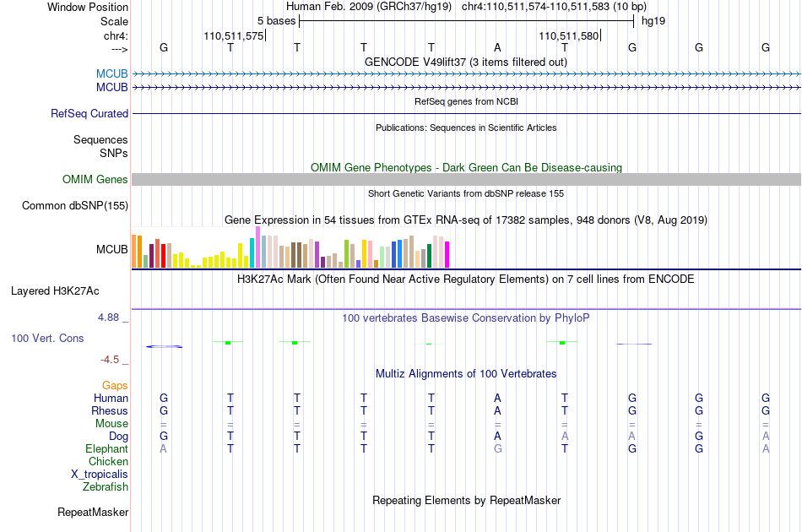The image size is (802, 532).
Task: Click the Common dbSNP(155) track label
Action: coord(75,206)
